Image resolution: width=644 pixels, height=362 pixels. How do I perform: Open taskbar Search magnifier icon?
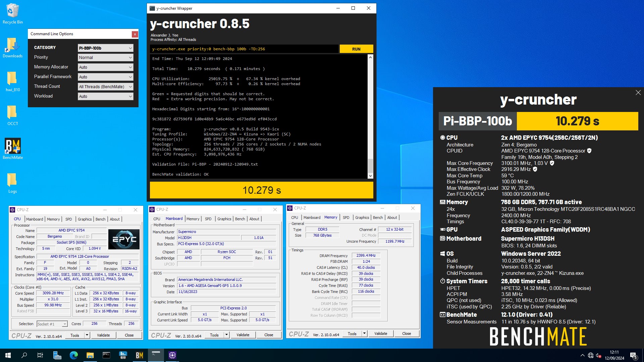click(24, 355)
